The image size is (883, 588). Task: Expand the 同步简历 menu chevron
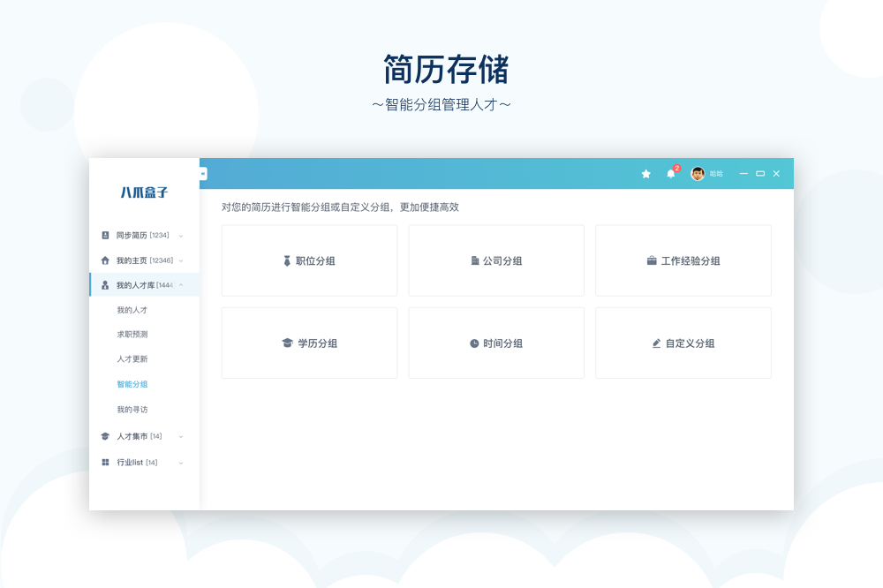(x=181, y=236)
